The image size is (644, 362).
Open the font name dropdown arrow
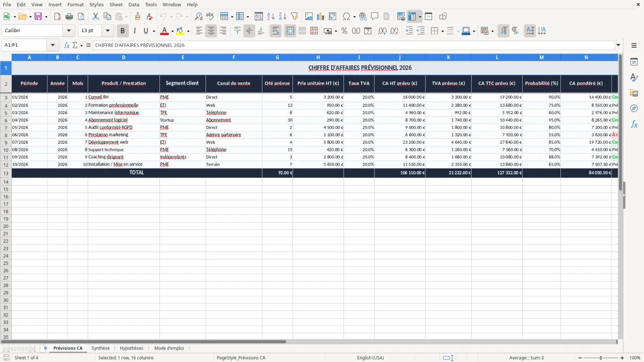point(69,31)
